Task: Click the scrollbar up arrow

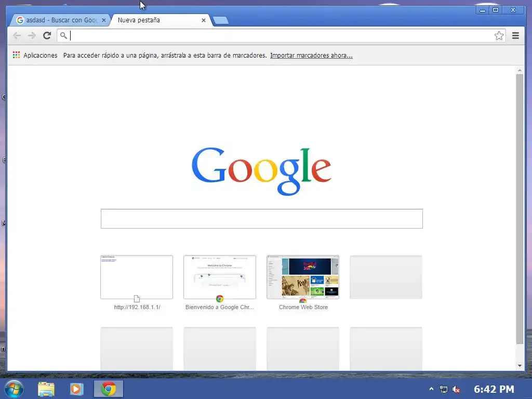Action: (x=520, y=70)
